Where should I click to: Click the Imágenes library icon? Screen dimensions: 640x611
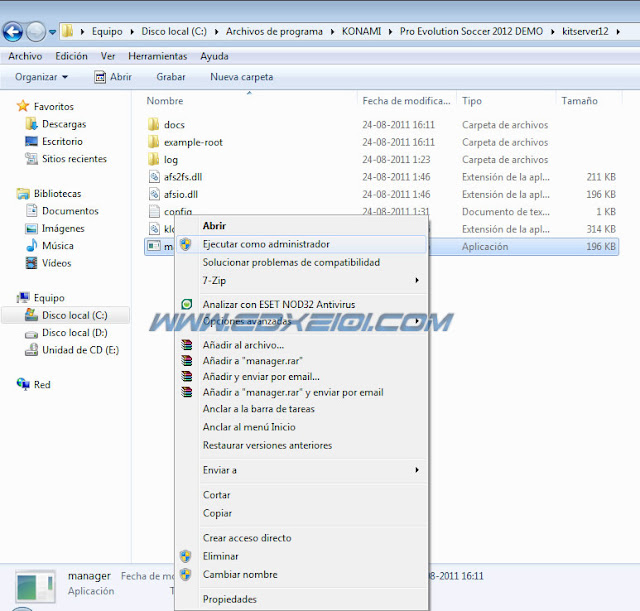click(x=31, y=228)
